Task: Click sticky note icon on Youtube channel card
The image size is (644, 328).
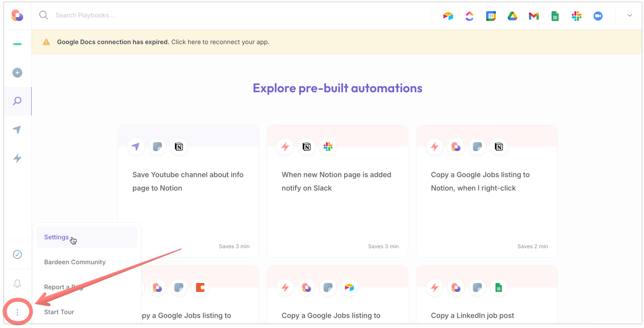Action: [157, 147]
